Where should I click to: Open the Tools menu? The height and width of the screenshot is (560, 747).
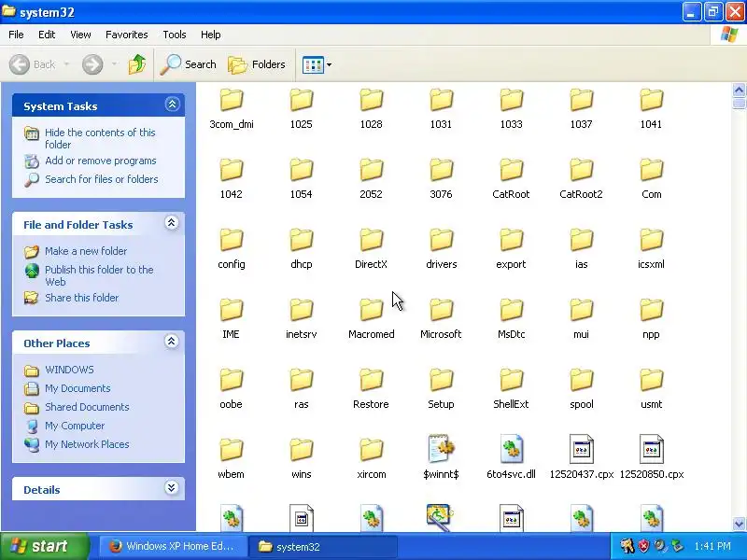click(175, 35)
